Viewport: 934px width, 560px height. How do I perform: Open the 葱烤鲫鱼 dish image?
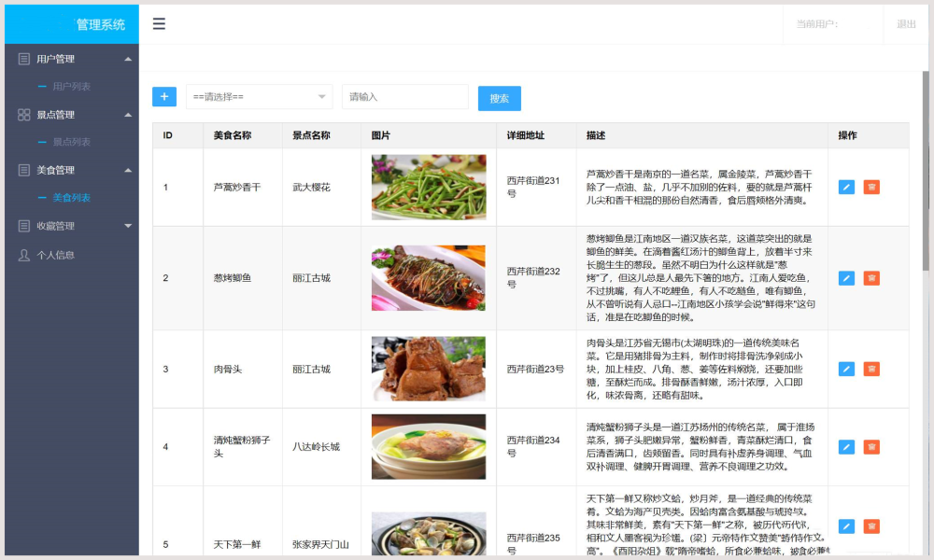click(429, 278)
